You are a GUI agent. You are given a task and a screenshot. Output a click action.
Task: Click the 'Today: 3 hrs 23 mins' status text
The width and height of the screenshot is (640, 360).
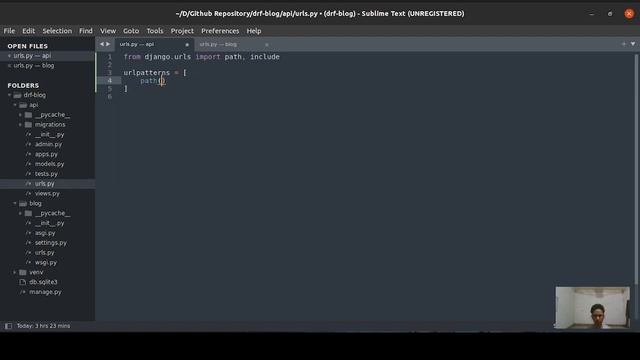[43, 326]
